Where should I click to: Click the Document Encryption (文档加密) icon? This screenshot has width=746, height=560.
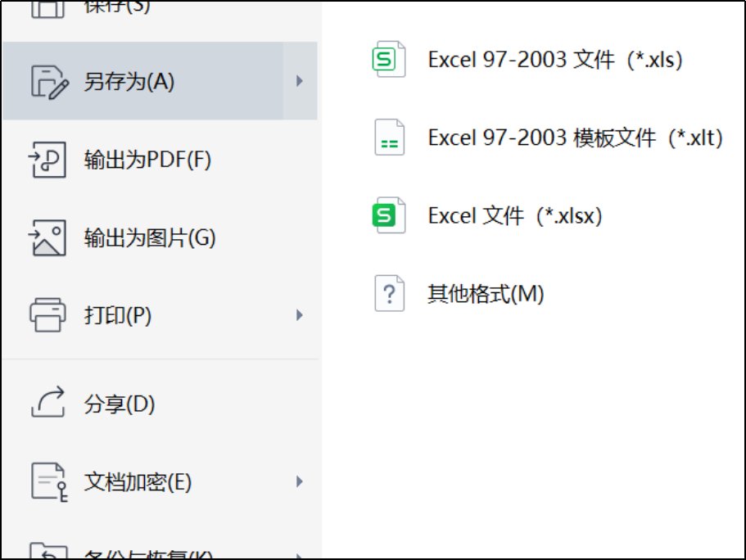point(48,483)
